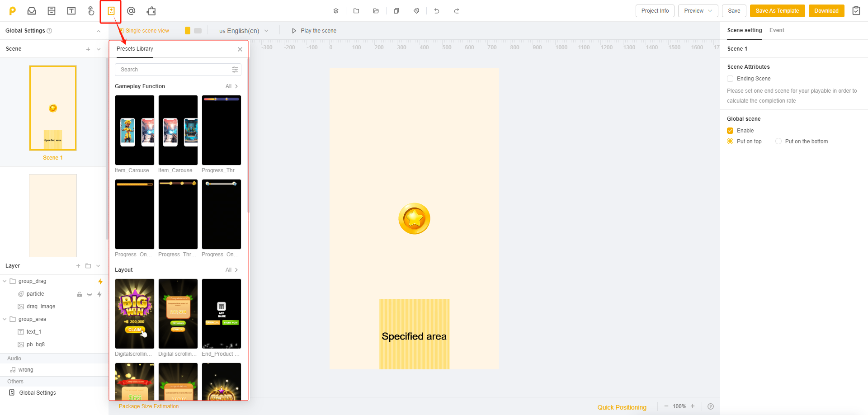Play the scene
This screenshot has height=415, width=868.
point(314,31)
